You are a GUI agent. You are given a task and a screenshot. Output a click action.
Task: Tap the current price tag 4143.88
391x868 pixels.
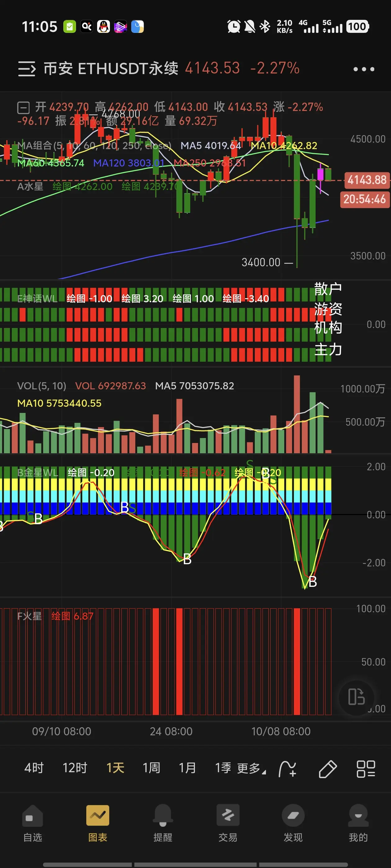[367, 180]
